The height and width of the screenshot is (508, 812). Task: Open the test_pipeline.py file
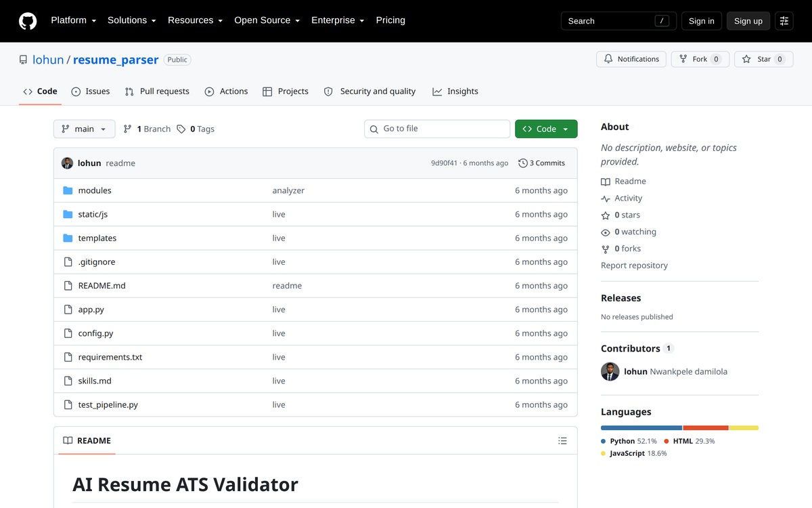coord(108,404)
